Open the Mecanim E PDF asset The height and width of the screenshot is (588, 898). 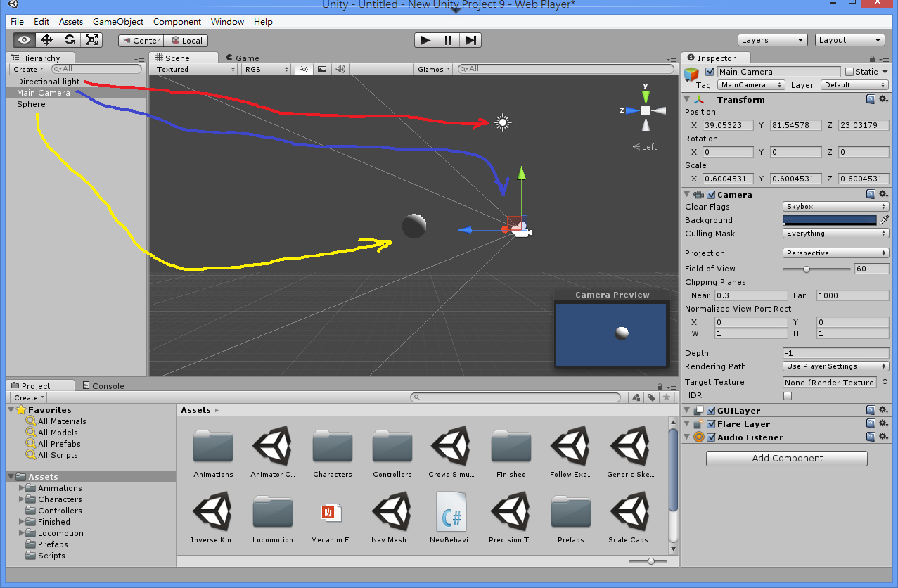pos(332,511)
